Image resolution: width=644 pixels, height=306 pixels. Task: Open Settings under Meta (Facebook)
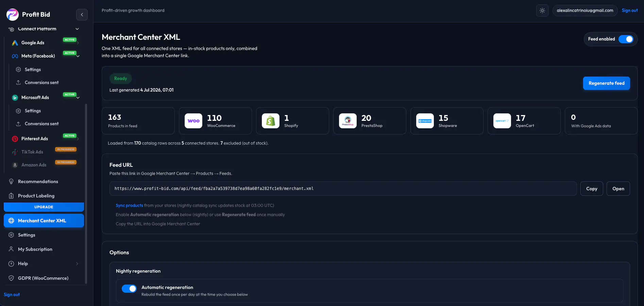pyautogui.click(x=33, y=70)
